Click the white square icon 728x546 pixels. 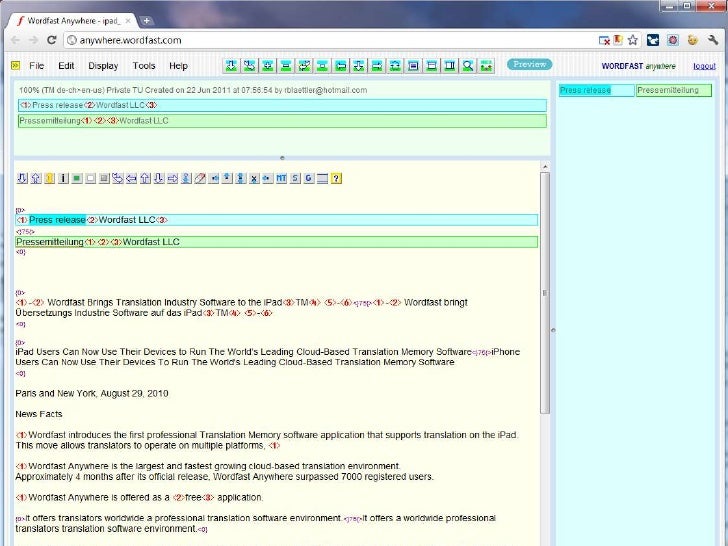(91, 178)
